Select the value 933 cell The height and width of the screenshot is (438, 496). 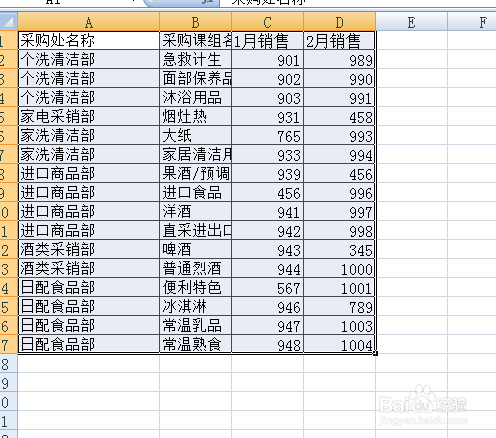coord(268,155)
